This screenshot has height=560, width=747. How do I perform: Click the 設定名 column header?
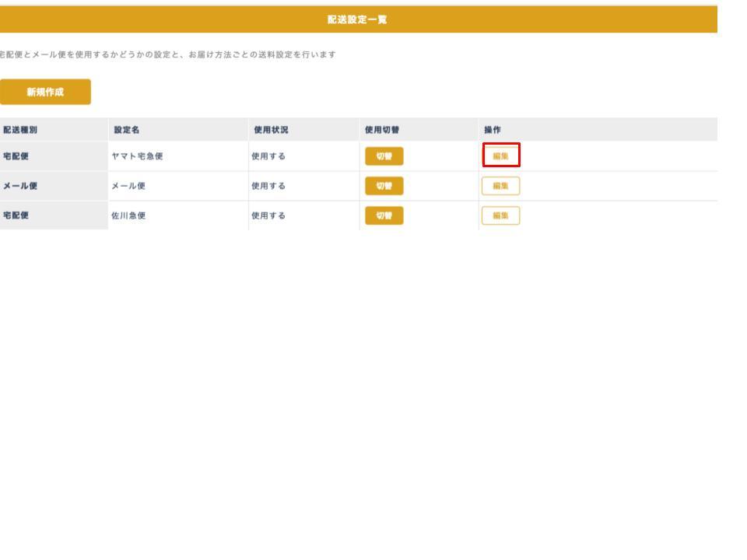pos(127,129)
